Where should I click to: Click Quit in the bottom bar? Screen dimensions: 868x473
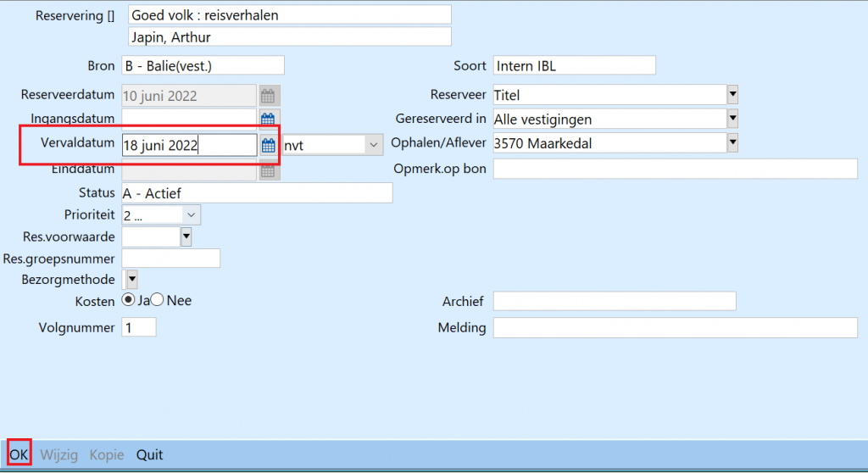point(150,455)
